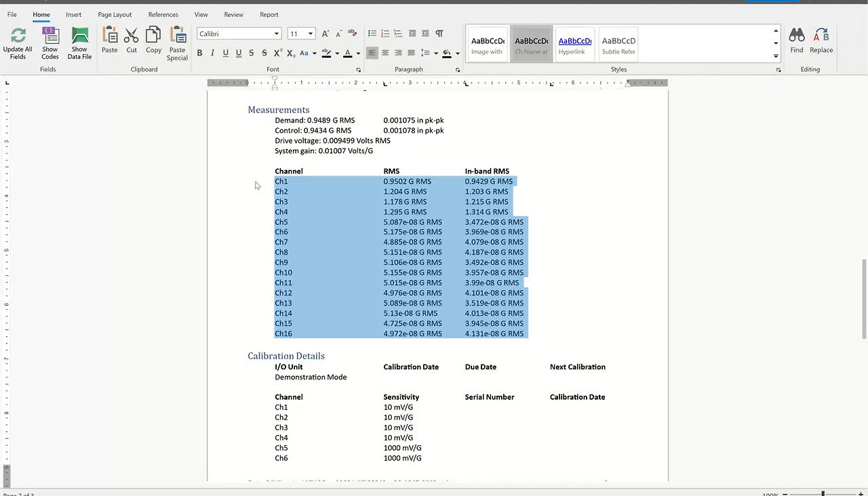Toggle single underline
Viewport: 868px width, 496px height.
[226, 53]
